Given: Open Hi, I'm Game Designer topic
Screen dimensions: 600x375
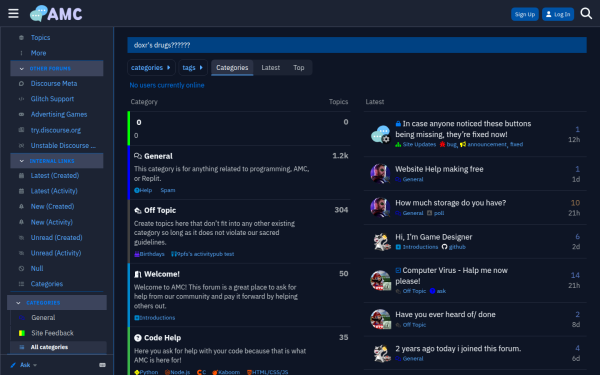Looking at the screenshot, I should pos(434,237).
